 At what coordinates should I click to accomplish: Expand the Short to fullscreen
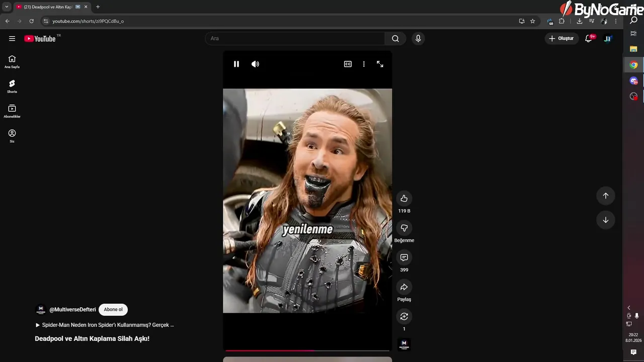point(380,64)
